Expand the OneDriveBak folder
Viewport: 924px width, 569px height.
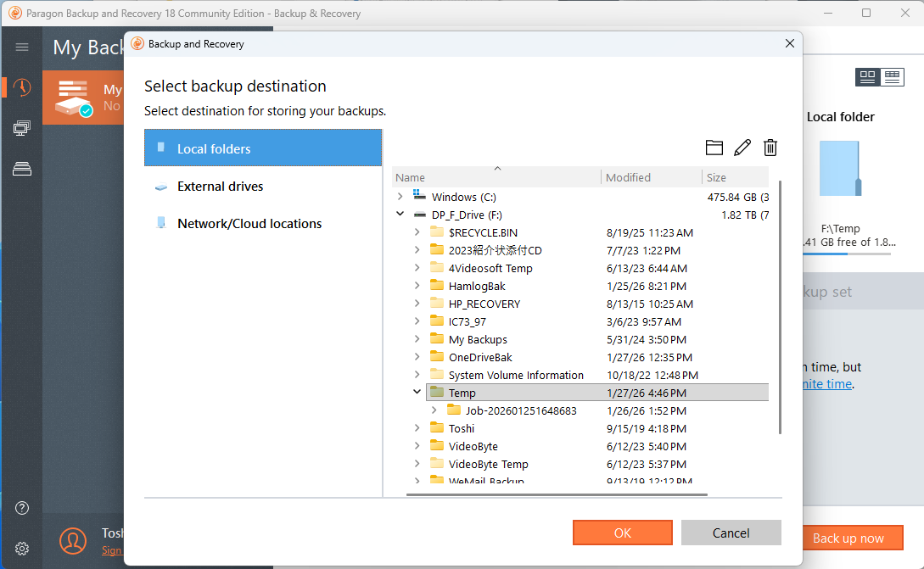pos(417,356)
